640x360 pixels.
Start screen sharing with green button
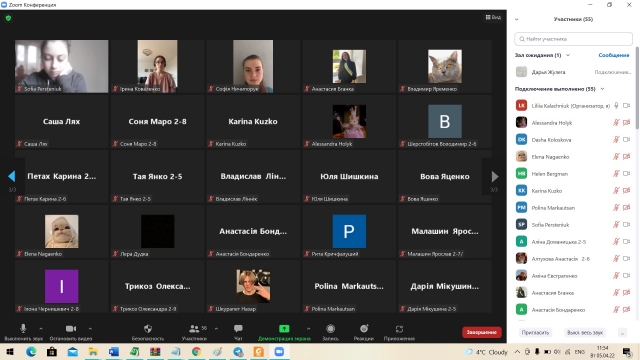[284, 332]
